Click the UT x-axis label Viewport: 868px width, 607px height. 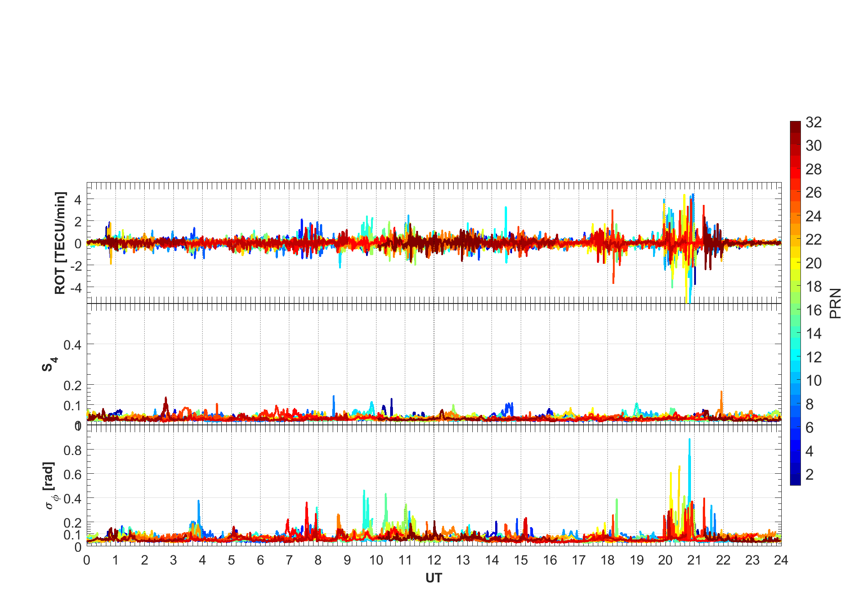click(x=434, y=578)
